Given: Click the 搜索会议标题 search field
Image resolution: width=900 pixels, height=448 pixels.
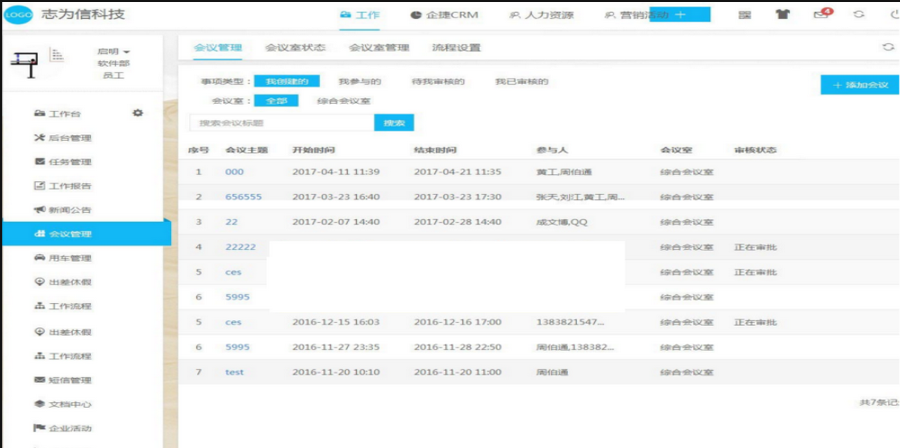Looking at the screenshot, I should (281, 122).
